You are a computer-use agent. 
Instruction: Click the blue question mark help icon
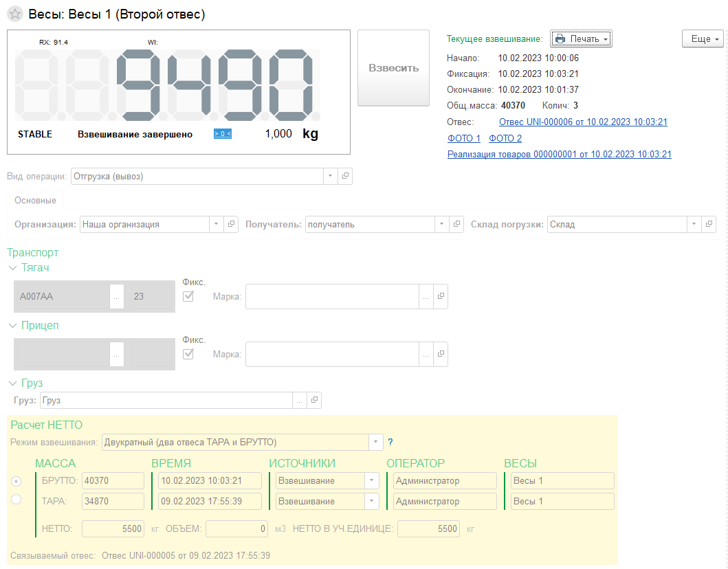tap(390, 442)
